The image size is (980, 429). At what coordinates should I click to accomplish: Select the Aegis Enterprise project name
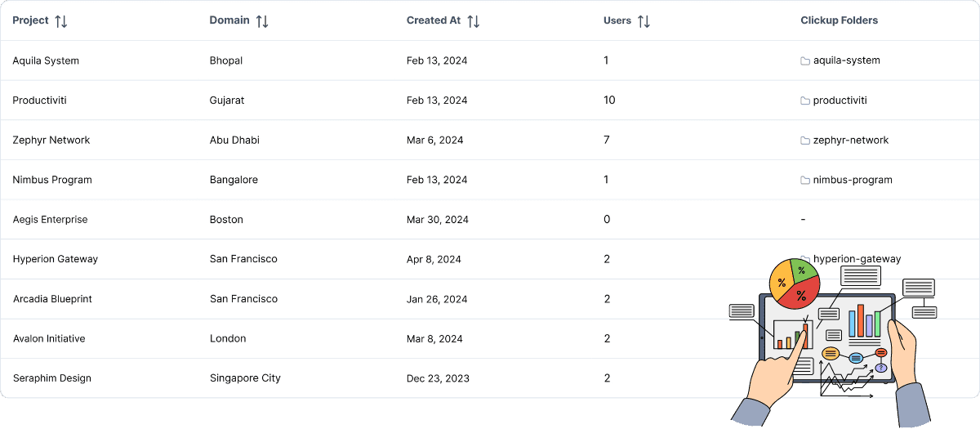click(50, 220)
